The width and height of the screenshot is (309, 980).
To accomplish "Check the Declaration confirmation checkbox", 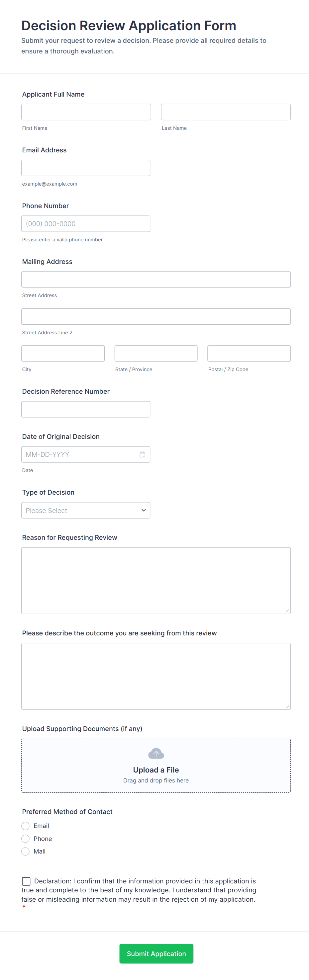I will coord(26,881).
